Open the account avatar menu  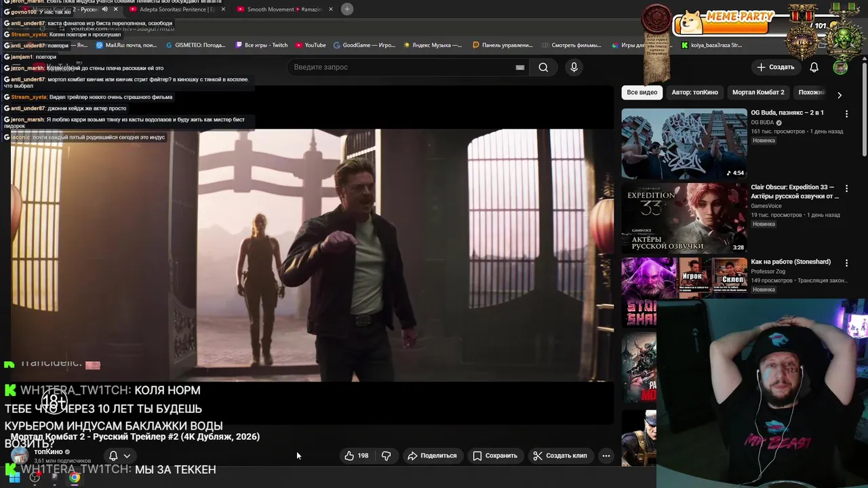(x=840, y=67)
